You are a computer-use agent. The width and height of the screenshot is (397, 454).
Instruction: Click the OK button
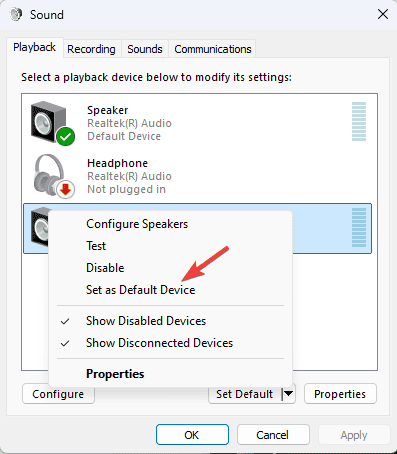tap(192, 435)
